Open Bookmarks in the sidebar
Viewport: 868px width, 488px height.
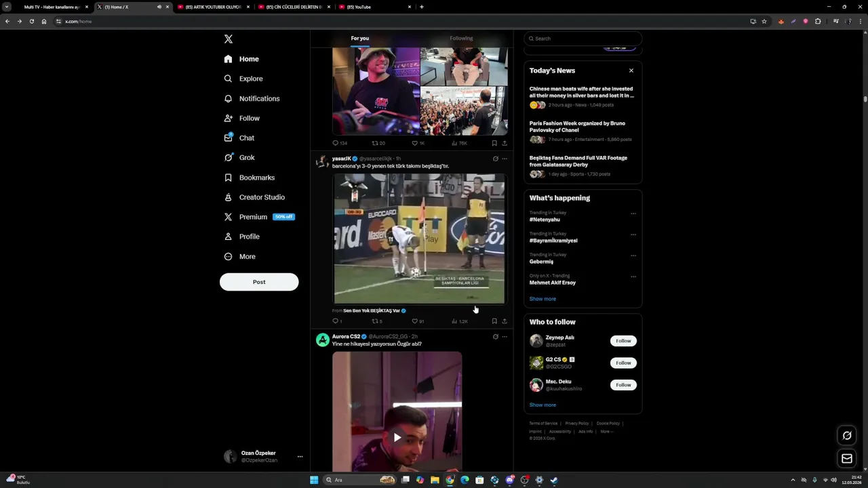click(249, 178)
